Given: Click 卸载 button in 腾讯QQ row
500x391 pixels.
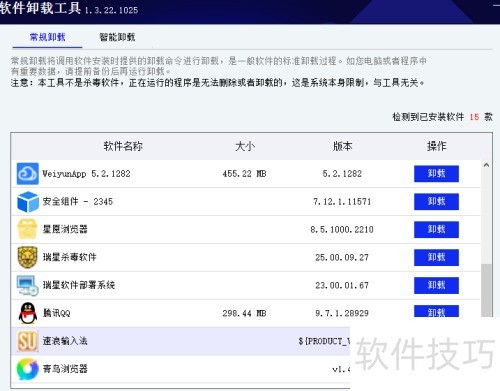Looking at the screenshot, I should point(436,311).
